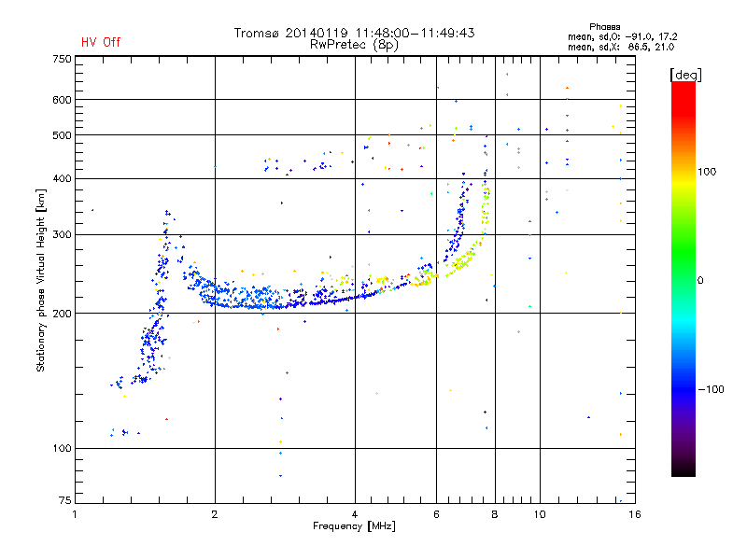Click the 'mean, sd,X: 86.5, 21.0' line
The image size is (747, 560).
coord(621,48)
